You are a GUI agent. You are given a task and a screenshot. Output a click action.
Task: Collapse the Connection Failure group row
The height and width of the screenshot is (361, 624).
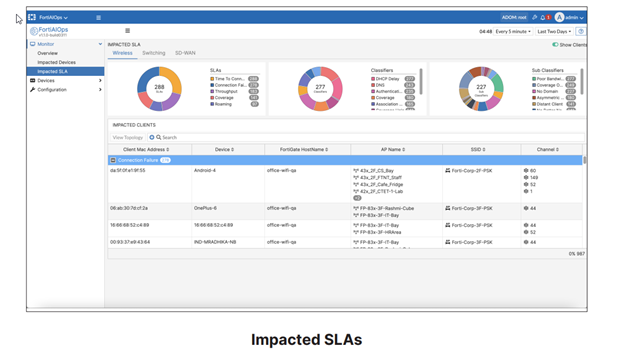(x=113, y=160)
